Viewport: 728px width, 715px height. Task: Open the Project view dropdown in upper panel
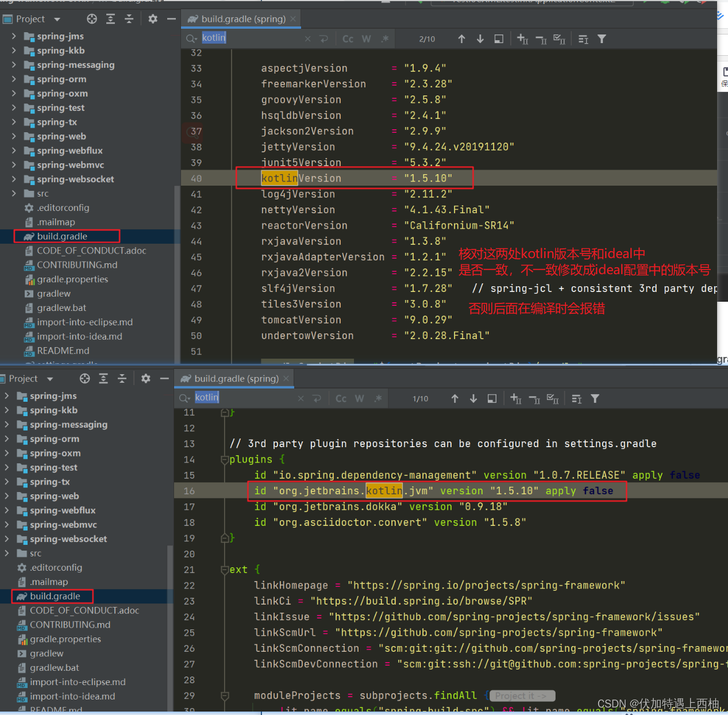(57, 20)
